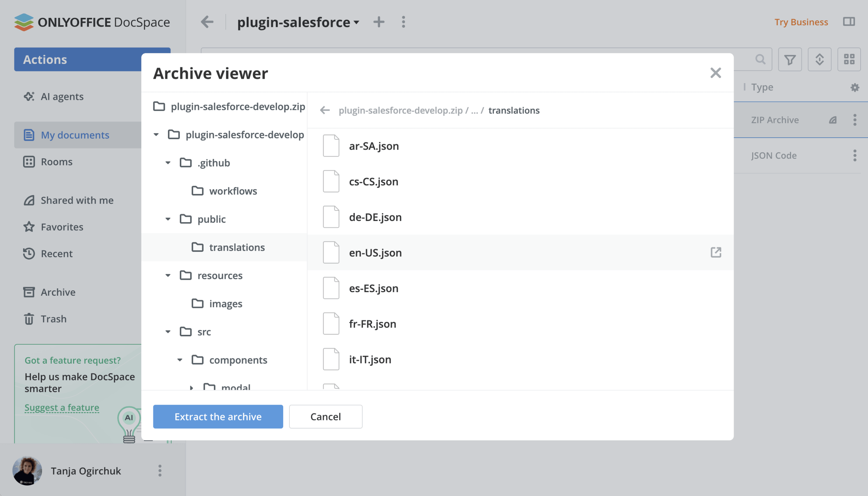This screenshot has height=496, width=868.
Task: Toggle the info panel icon top right
Action: [x=849, y=22]
